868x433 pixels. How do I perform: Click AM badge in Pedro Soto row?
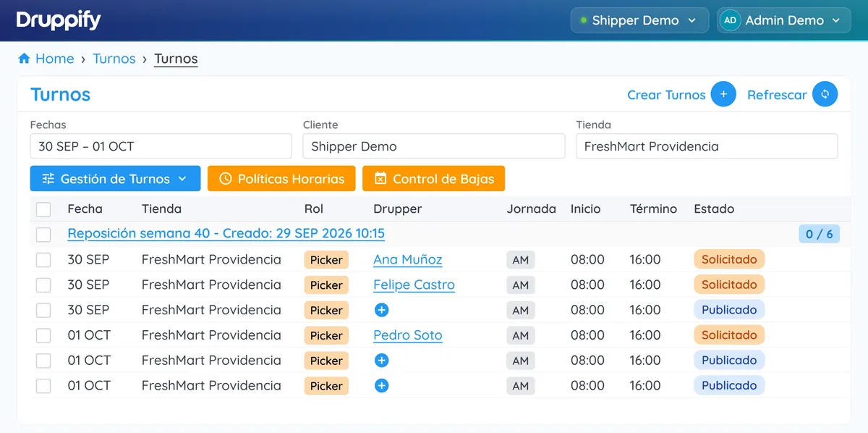point(521,336)
